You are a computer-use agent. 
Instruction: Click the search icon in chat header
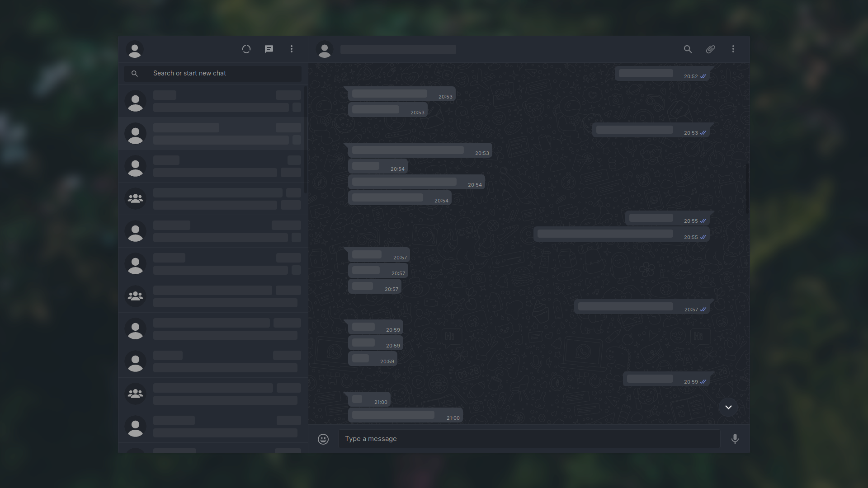(x=688, y=49)
